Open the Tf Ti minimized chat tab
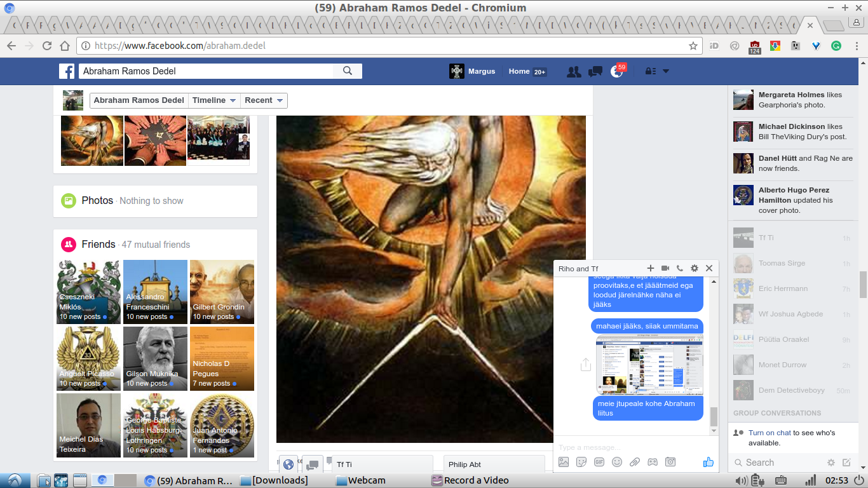Image resolution: width=868 pixels, height=488 pixels. 383,464
